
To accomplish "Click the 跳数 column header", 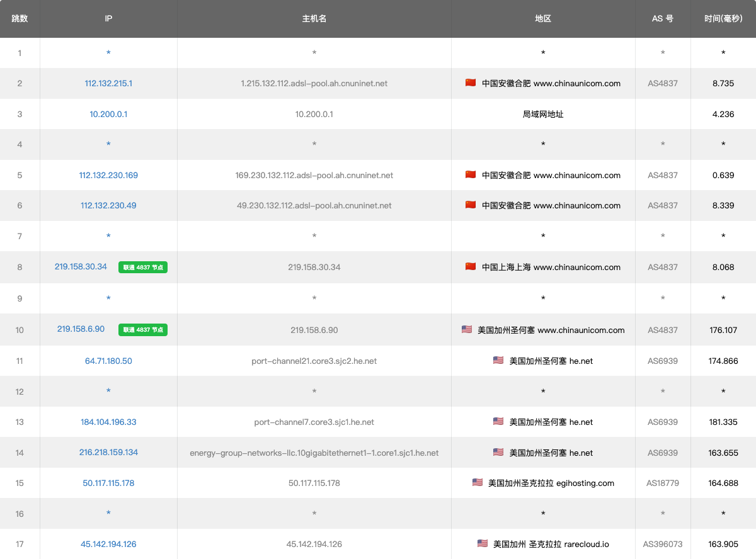I will coord(20,19).
